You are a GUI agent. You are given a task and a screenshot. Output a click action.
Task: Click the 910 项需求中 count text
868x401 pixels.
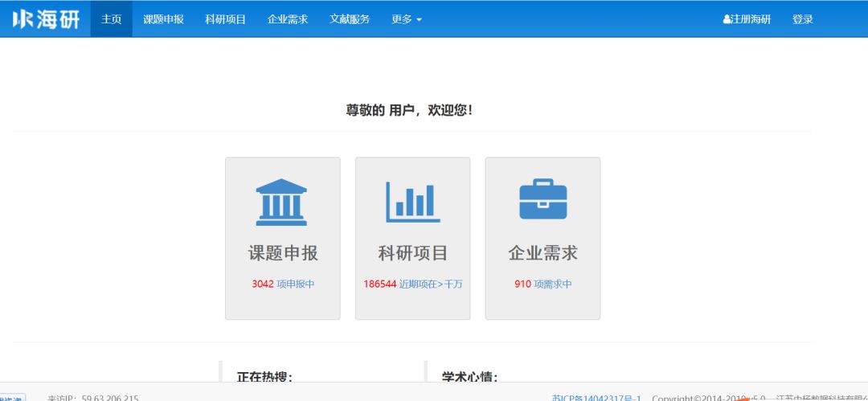click(x=542, y=284)
